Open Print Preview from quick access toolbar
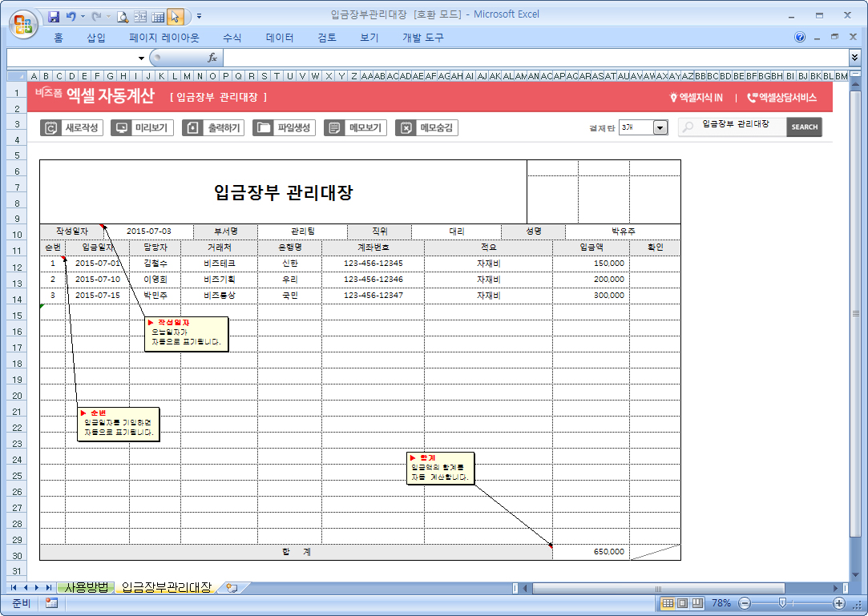Image resolution: width=868 pixels, height=616 pixels. (123, 16)
